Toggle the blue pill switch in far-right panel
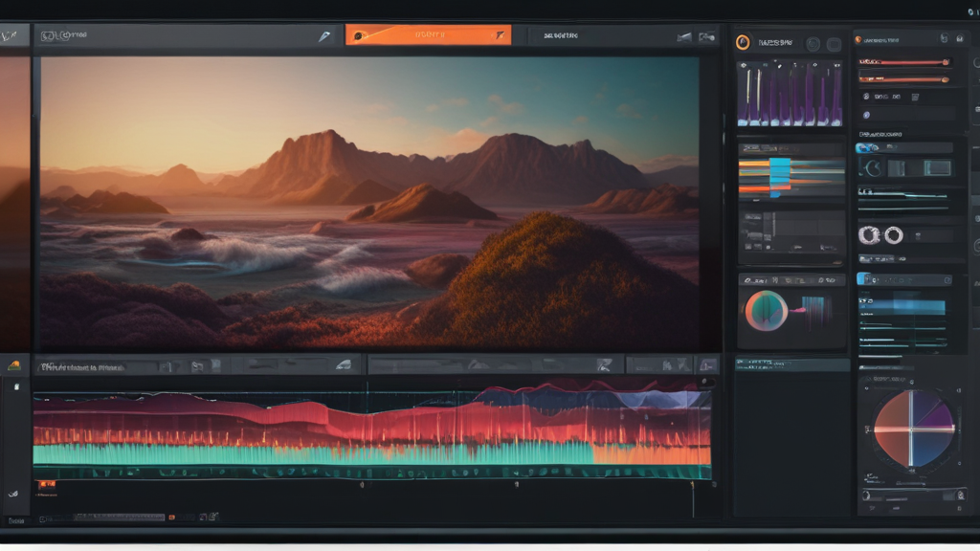The image size is (980, 551). pos(867,147)
